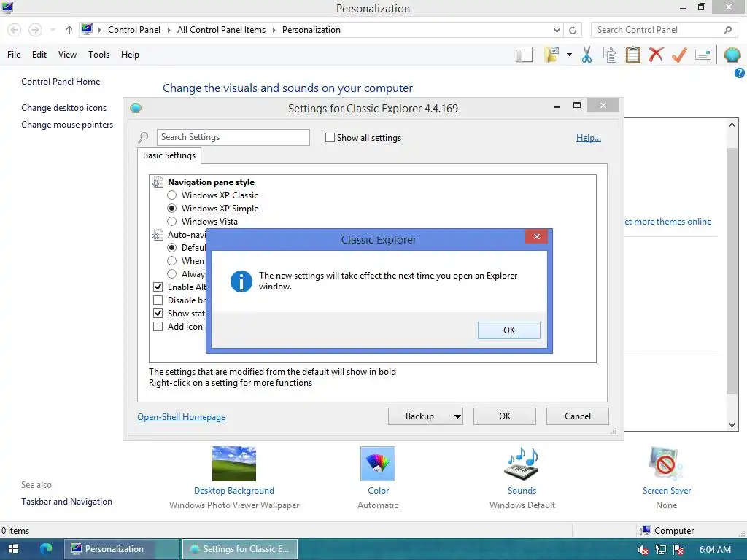Click the gear icon beside Navigation pane style
Screen dimensions: 747x560
[x=158, y=182]
